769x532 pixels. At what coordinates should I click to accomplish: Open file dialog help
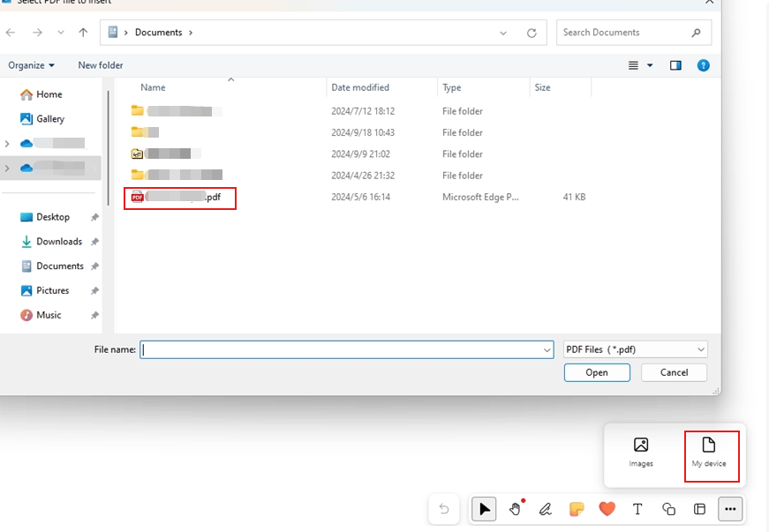click(x=704, y=65)
